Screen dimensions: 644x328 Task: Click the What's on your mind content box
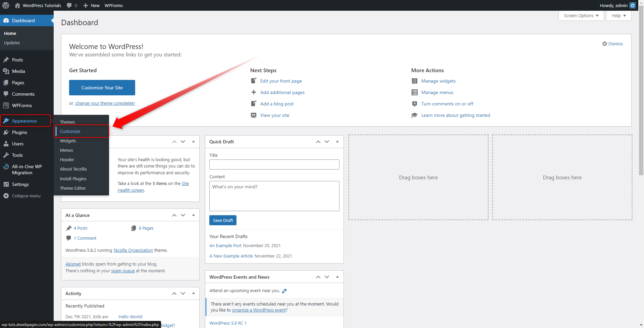[x=274, y=196]
